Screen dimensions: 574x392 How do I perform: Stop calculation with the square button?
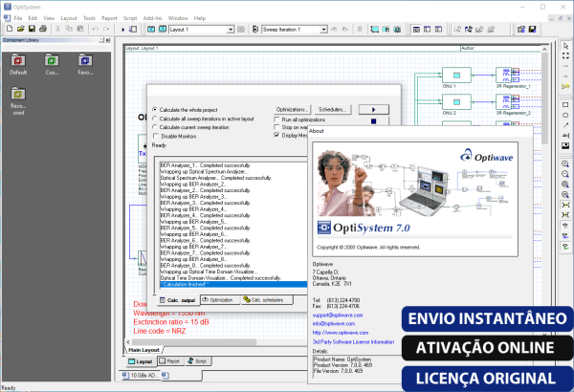[373, 121]
